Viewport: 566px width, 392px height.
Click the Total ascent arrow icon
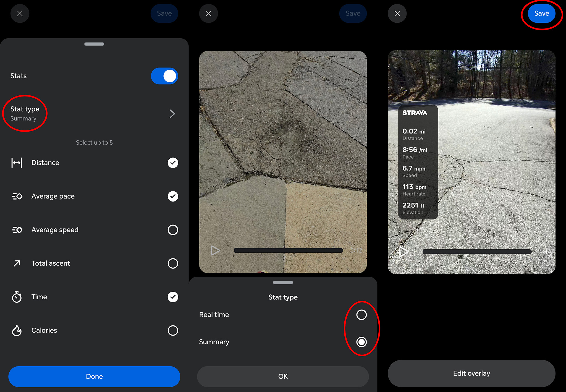point(17,263)
